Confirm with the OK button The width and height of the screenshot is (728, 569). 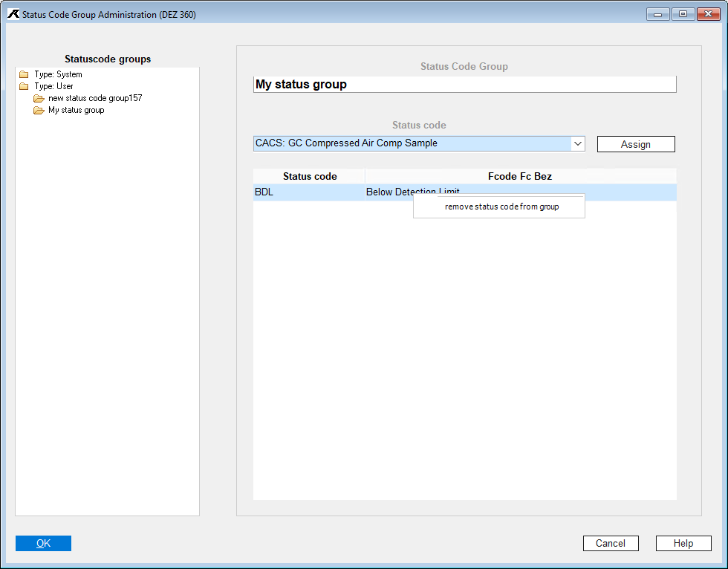pyautogui.click(x=43, y=543)
